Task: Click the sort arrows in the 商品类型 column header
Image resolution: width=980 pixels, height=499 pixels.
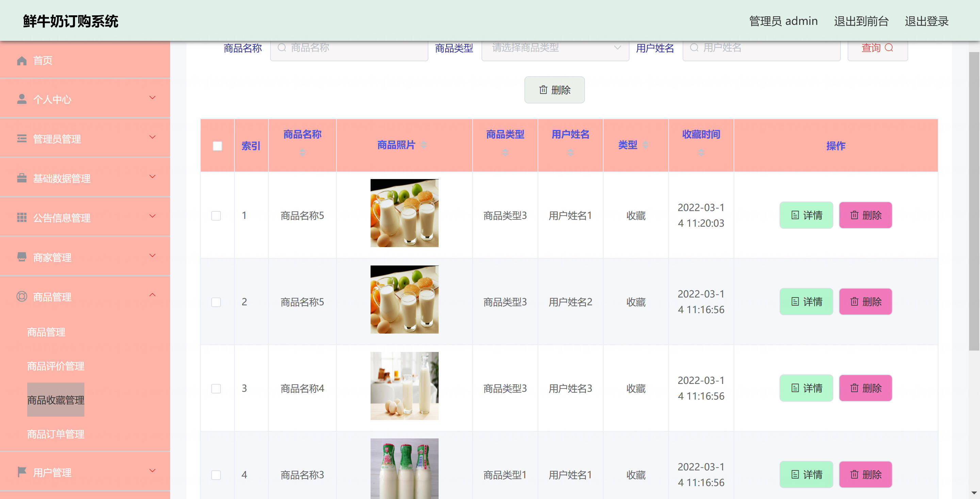Action: [505, 152]
